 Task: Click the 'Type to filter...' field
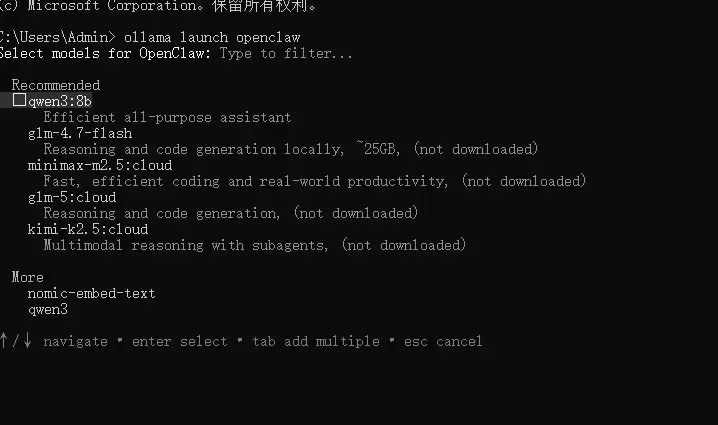(285, 53)
